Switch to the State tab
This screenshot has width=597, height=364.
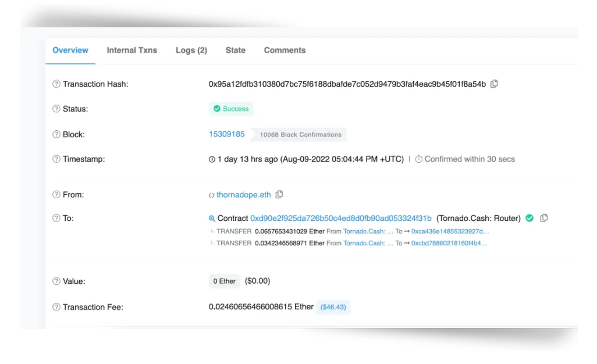tap(235, 50)
